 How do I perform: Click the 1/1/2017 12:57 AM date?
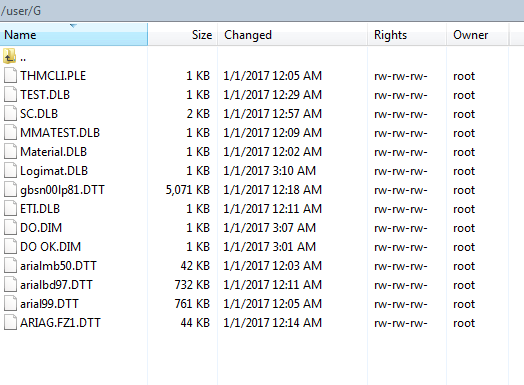(273, 114)
